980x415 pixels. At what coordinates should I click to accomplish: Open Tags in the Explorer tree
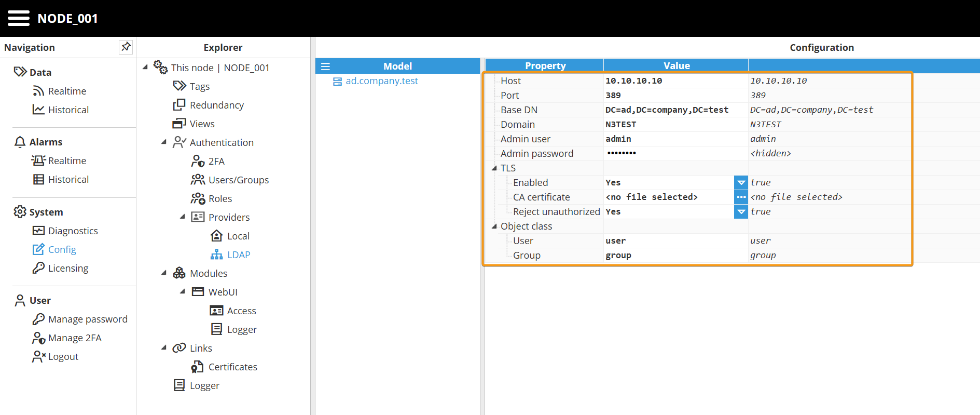pyautogui.click(x=199, y=86)
